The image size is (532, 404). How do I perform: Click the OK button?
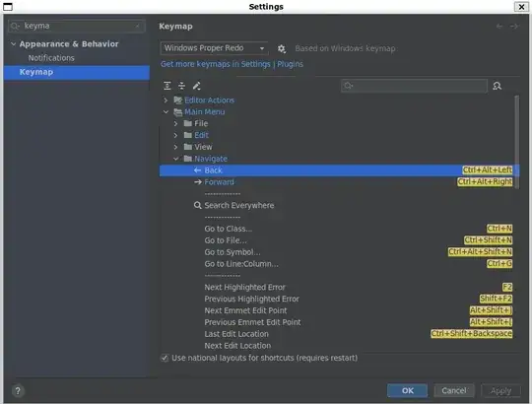(407, 390)
